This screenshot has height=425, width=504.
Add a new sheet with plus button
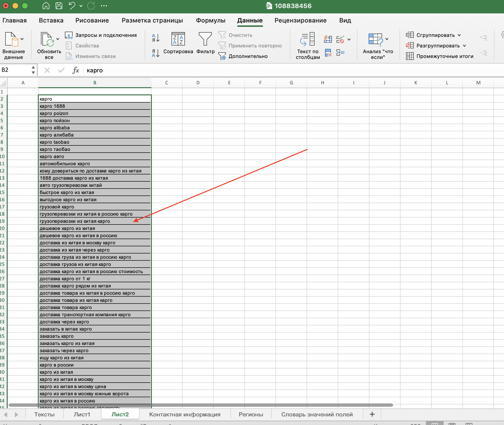tap(372, 414)
